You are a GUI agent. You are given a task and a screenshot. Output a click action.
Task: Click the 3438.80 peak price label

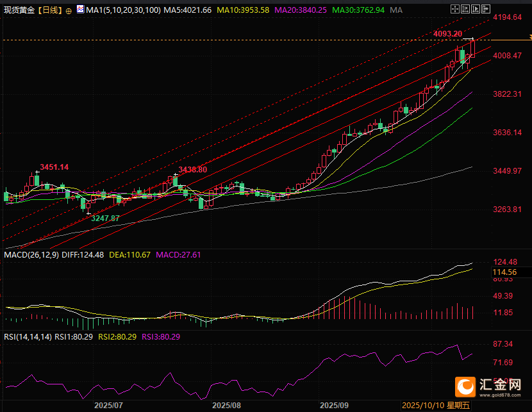pyautogui.click(x=193, y=170)
